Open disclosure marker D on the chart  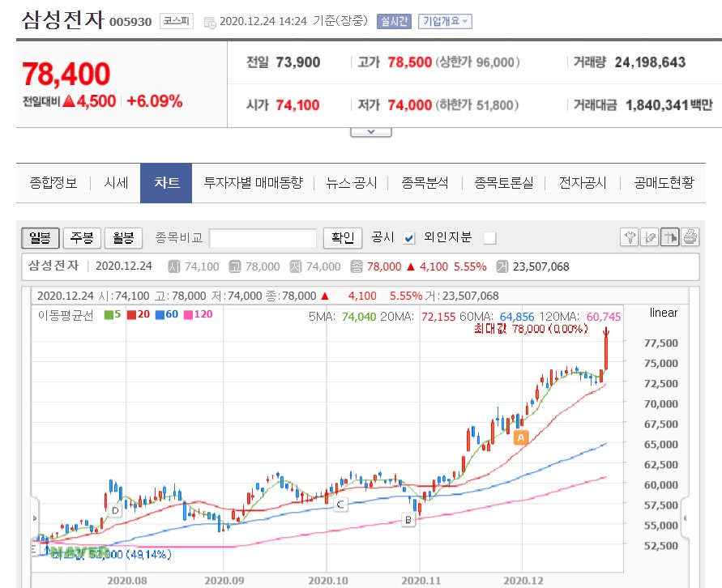(x=115, y=510)
